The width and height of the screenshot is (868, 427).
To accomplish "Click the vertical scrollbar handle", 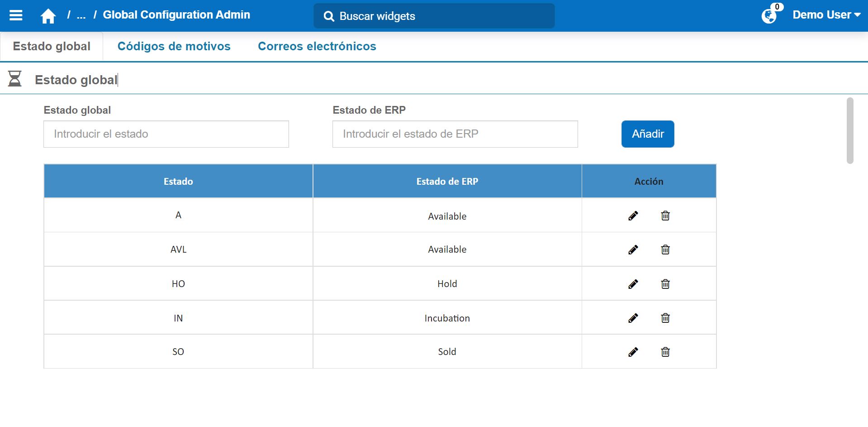I will tap(850, 130).
